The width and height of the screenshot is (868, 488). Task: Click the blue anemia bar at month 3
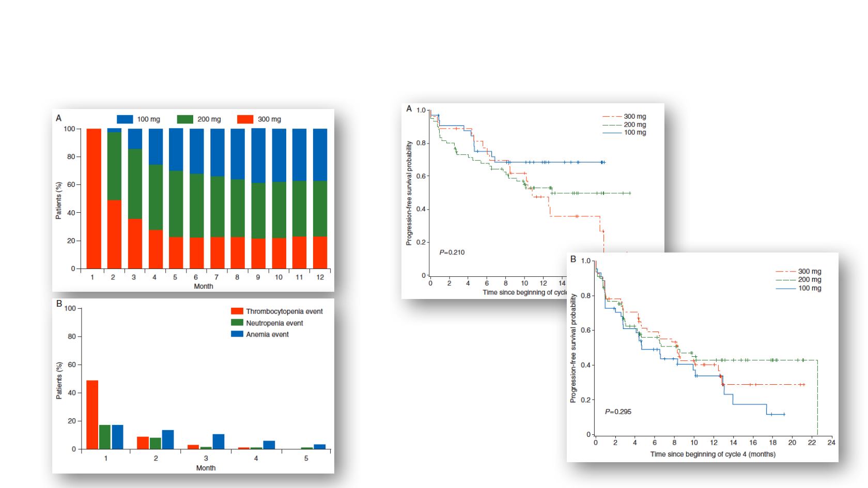click(x=219, y=442)
